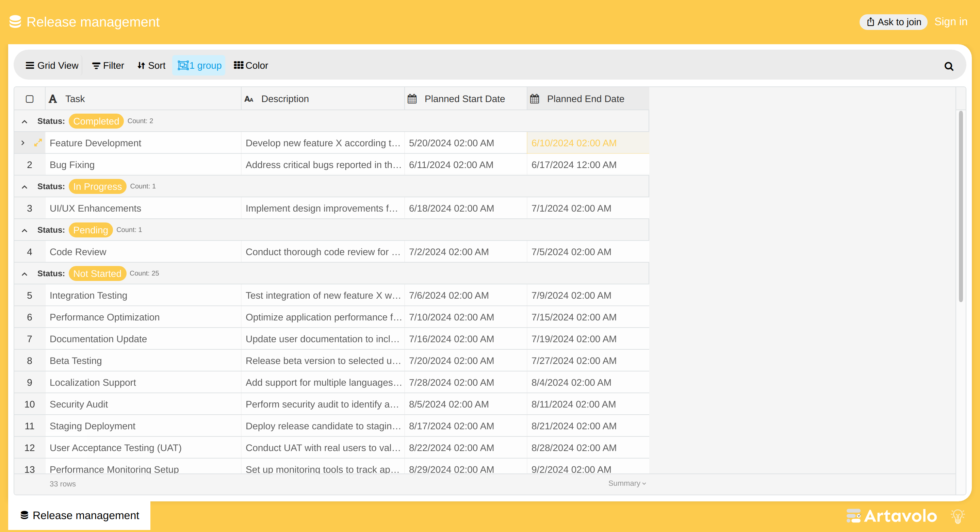Click the Task column text-type icon
This screenshot has height=532, width=980.
point(53,99)
